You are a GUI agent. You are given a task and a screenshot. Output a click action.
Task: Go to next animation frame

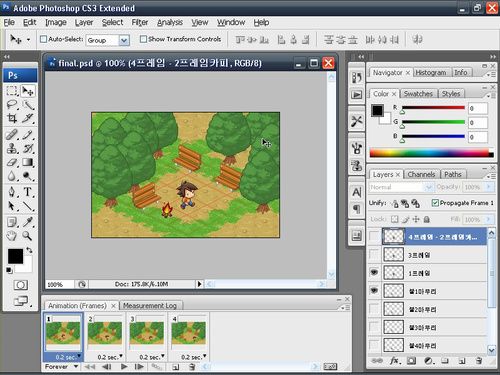click(x=139, y=367)
